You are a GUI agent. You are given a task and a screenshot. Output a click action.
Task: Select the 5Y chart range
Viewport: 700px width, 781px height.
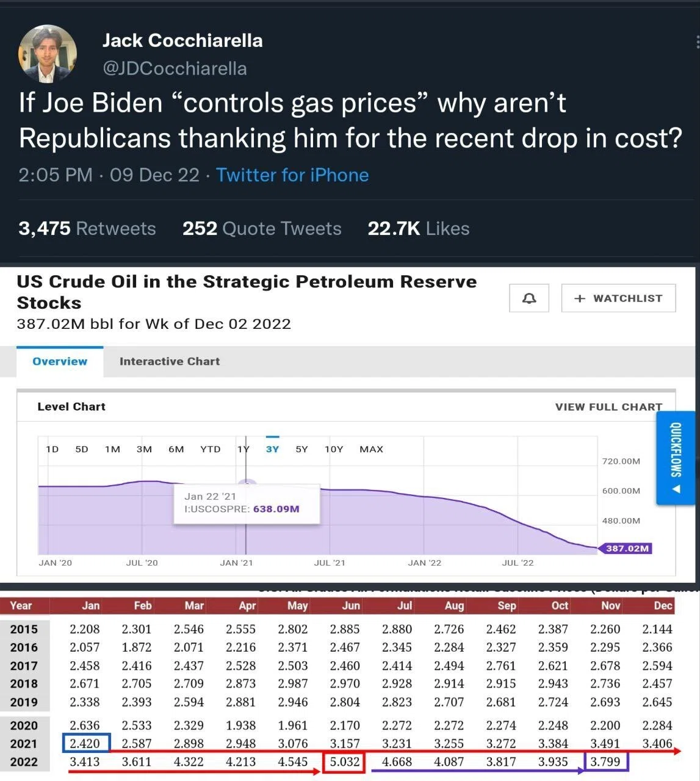(301, 449)
